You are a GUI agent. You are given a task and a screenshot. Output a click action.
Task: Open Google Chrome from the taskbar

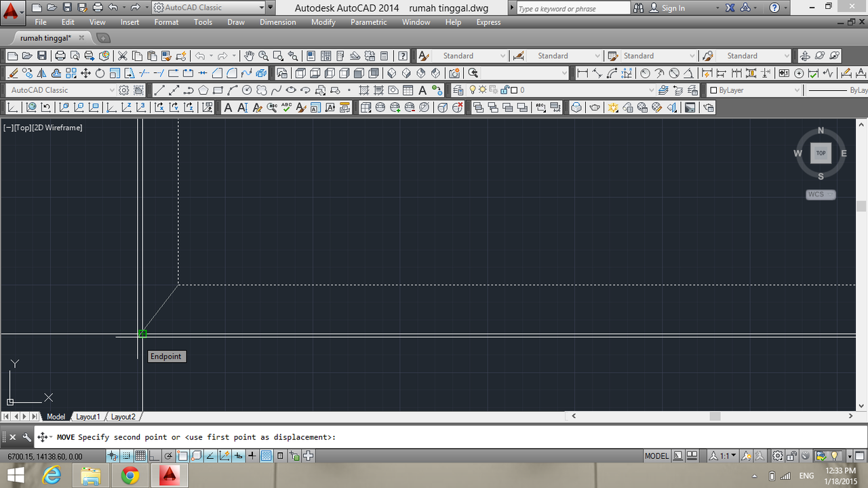(x=130, y=476)
